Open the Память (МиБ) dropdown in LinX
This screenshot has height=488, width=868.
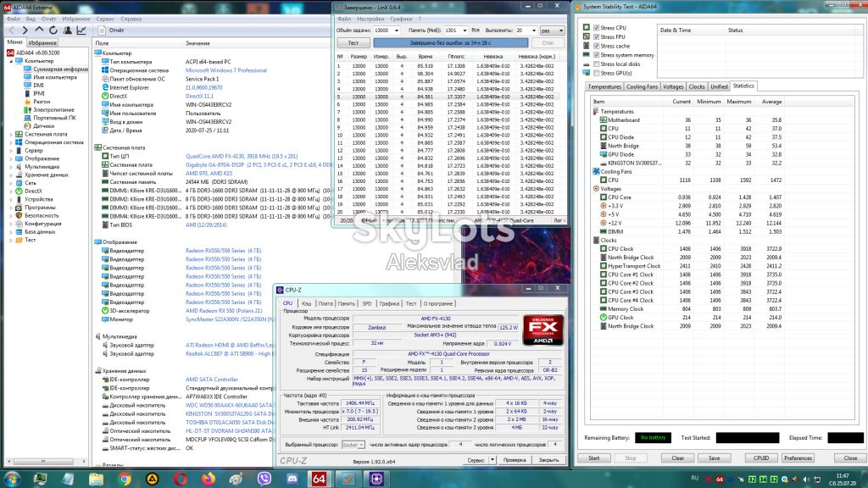tap(465, 30)
